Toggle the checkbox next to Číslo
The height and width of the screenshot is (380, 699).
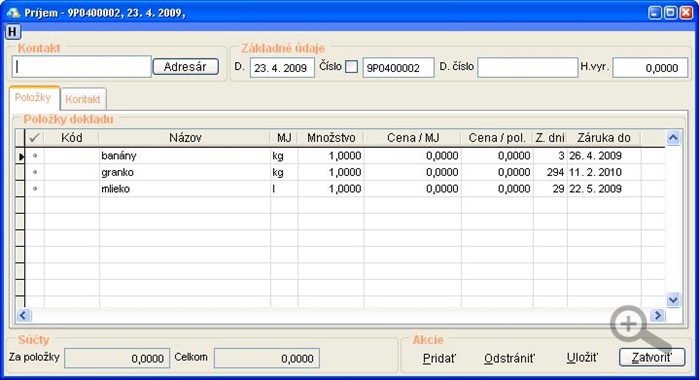pyautogui.click(x=351, y=67)
